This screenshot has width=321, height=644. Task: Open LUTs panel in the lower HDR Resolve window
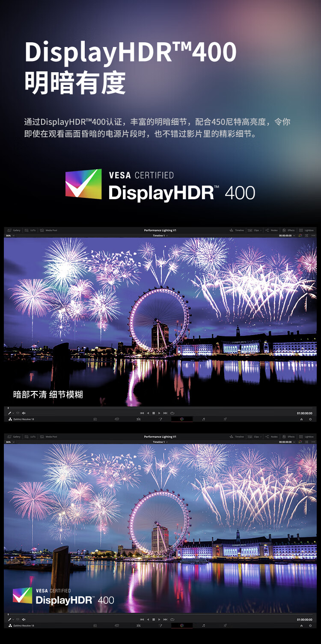click(30, 437)
